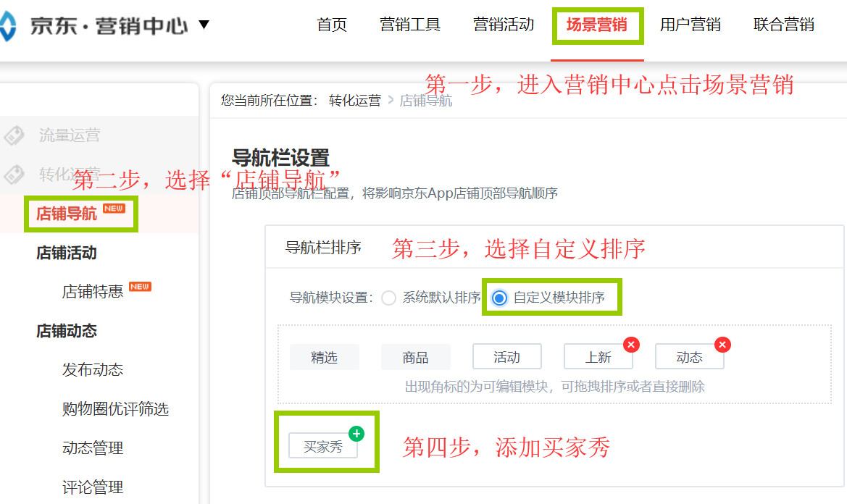Open 评论管理 sidebar item
847x504 pixels.
pyautogui.click(x=92, y=487)
